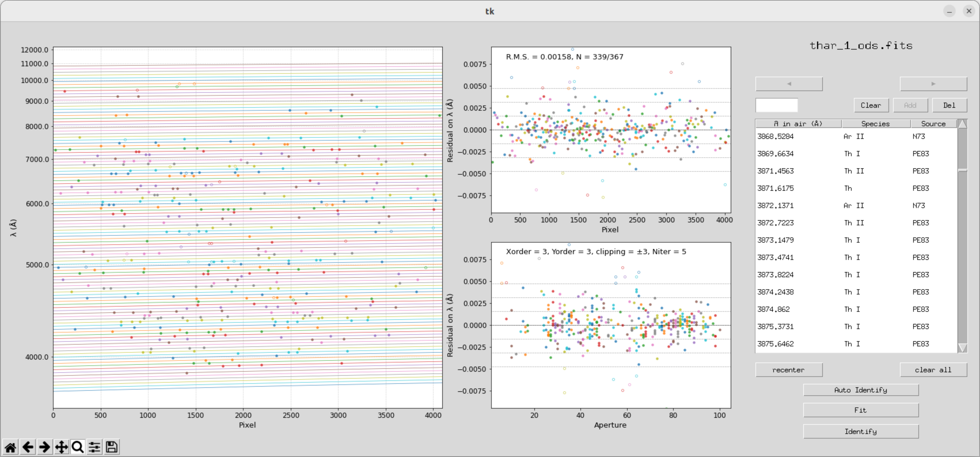Click the forward arrow view icon
This screenshot has height=457, width=980.
pos(45,447)
